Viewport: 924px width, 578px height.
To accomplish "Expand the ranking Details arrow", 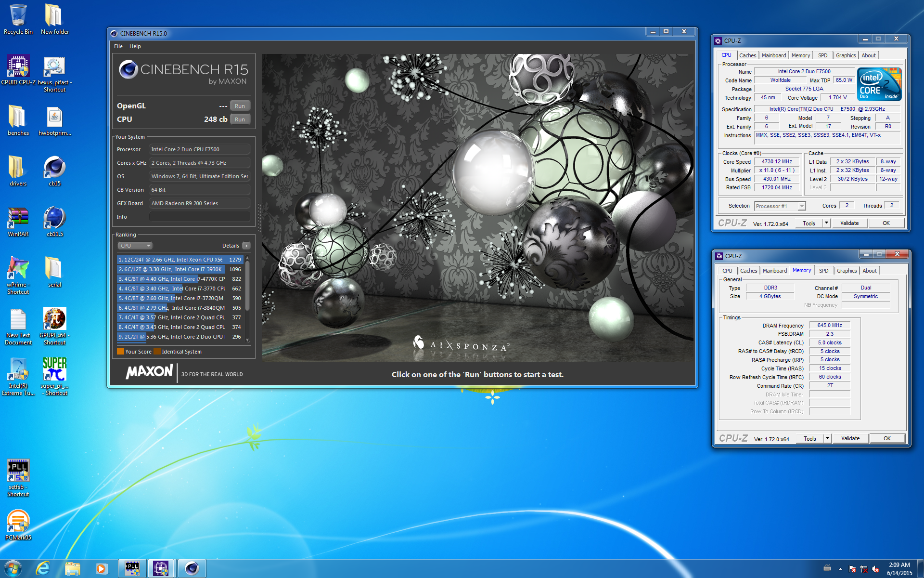I will click(246, 246).
